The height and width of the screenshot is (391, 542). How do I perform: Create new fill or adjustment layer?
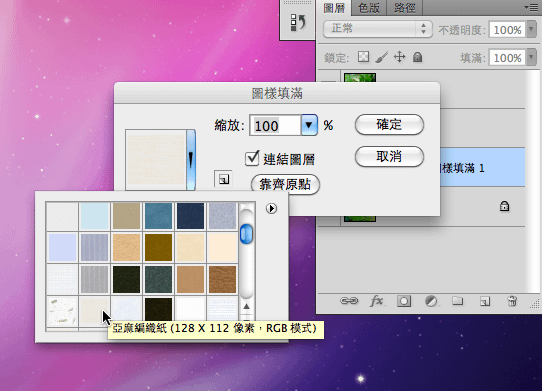click(431, 301)
